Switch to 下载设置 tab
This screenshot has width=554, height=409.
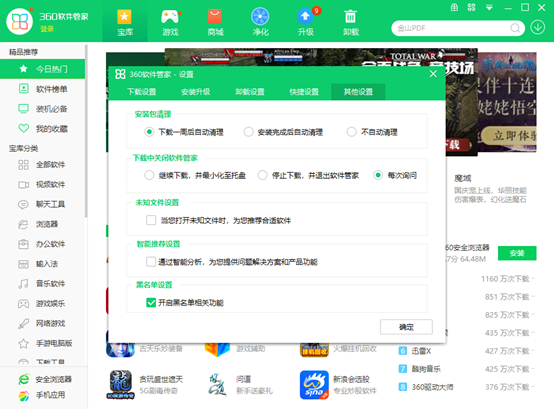point(142,92)
